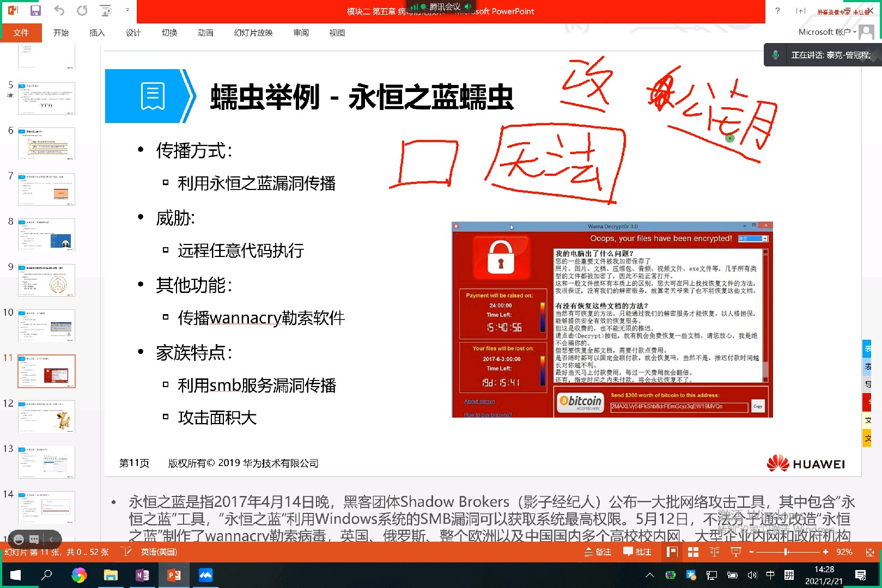Open Windows search from taskbar
The width and height of the screenshot is (882, 588).
pyautogui.click(x=47, y=575)
